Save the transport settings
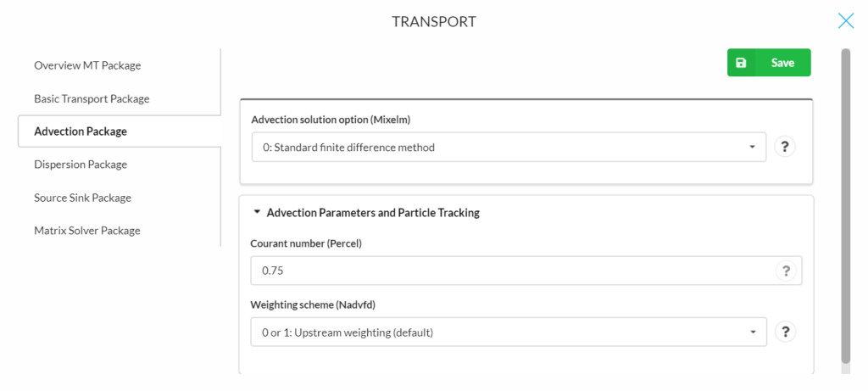The image size is (868, 391). 769,63
